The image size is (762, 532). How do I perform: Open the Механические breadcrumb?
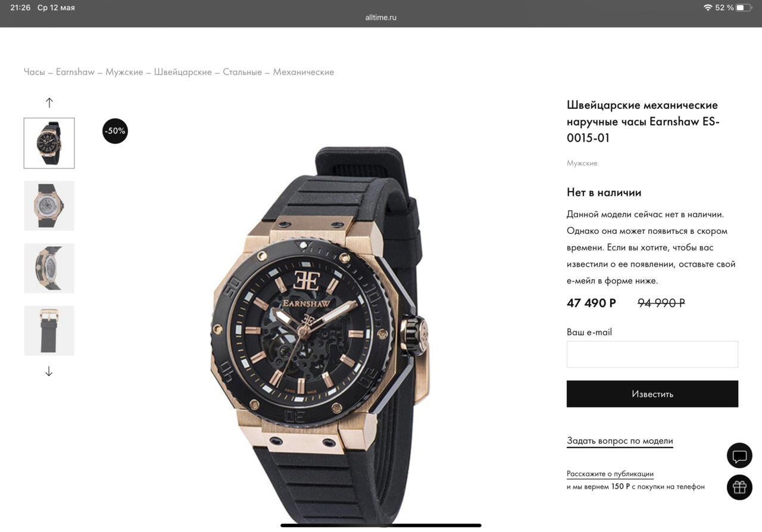click(x=304, y=72)
